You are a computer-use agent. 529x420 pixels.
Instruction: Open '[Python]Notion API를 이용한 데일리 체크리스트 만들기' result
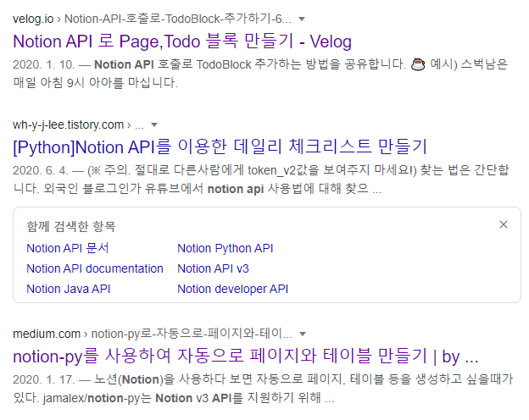(x=220, y=147)
